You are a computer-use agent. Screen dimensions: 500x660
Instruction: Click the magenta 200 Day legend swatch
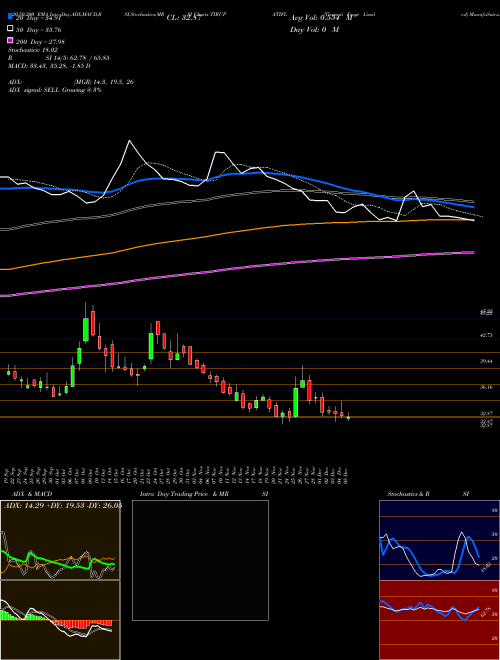[x=10, y=41]
